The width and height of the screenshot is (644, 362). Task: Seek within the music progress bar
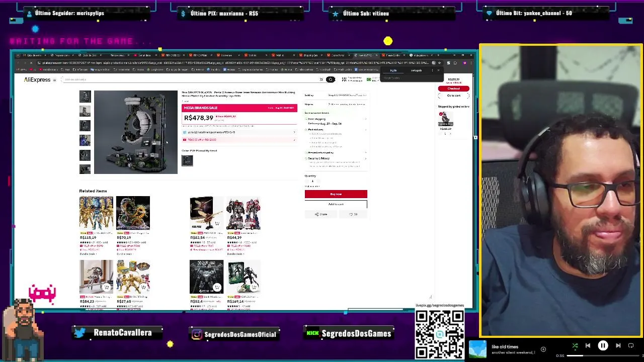click(602, 356)
